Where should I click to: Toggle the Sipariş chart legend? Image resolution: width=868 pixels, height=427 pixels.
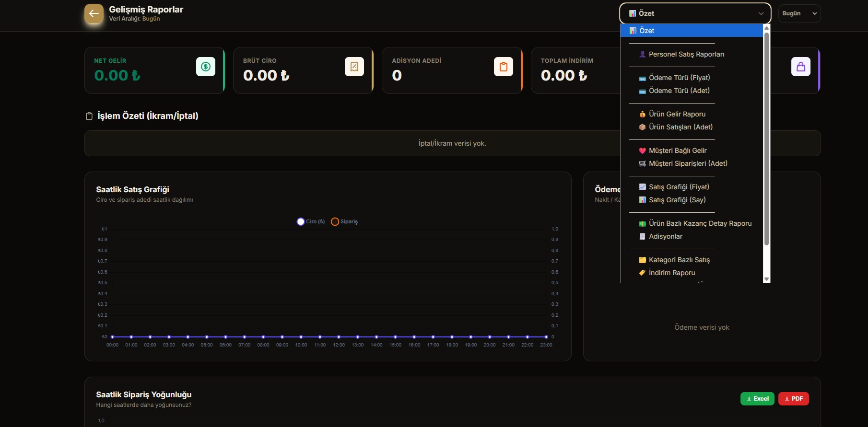click(x=344, y=221)
